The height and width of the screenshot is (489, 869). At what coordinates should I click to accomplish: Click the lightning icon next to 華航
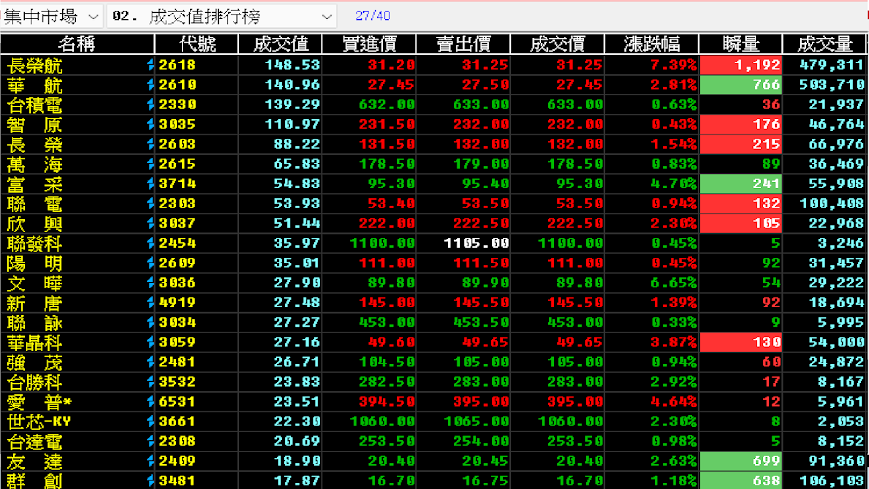[150, 85]
